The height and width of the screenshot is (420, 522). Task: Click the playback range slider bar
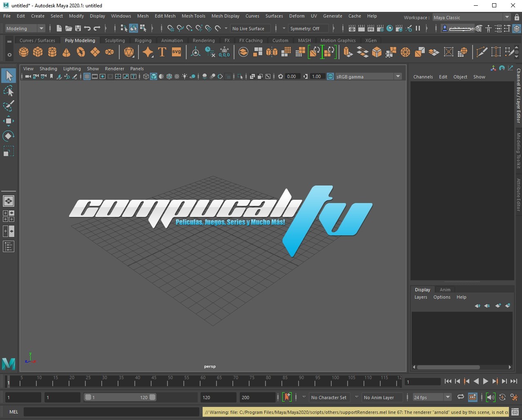(120, 397)
